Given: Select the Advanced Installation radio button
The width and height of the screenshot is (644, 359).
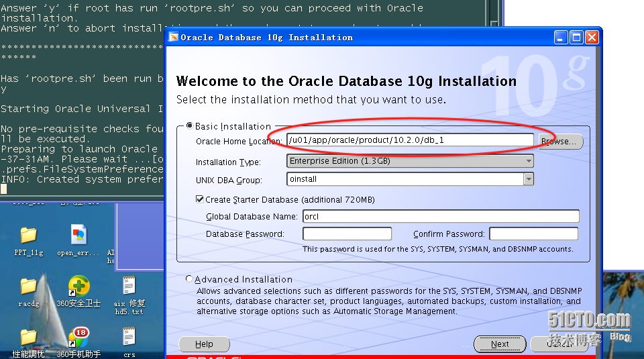Looking at the screenshot, I should 189,279.
